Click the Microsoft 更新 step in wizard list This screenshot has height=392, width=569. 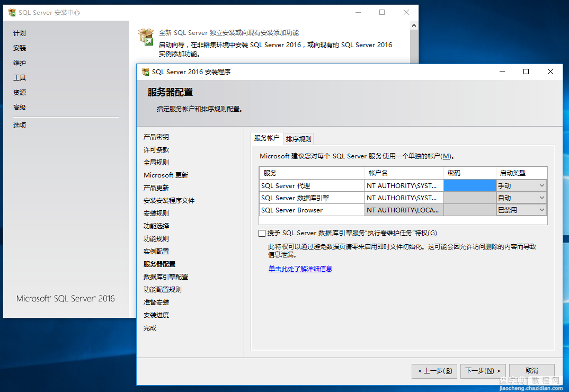(x=166, y=175)
